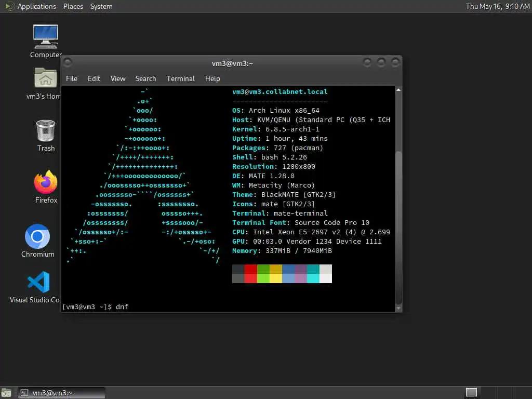Open the File menu in terminal

pos(72,79)
